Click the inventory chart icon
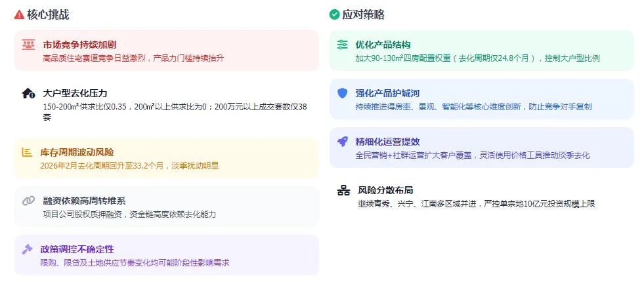 coord(27,152)
